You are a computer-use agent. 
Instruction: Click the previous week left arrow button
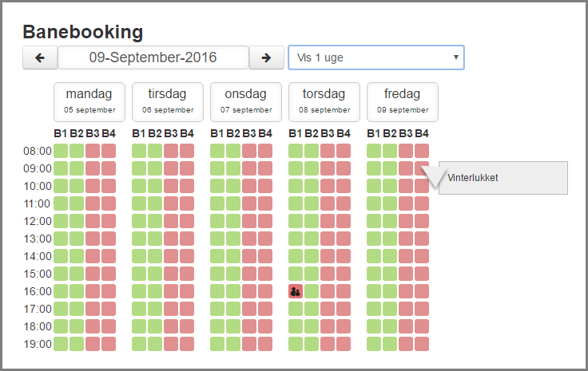[x=40, y=57]
